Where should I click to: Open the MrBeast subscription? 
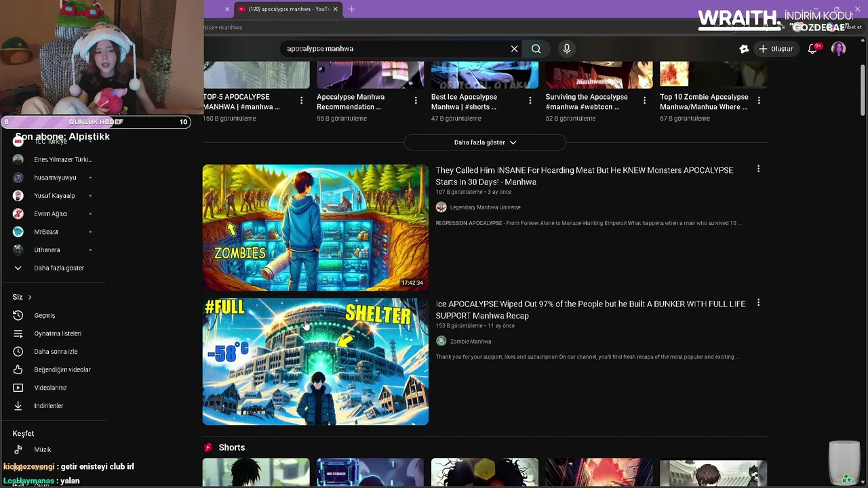pos(54,232)
